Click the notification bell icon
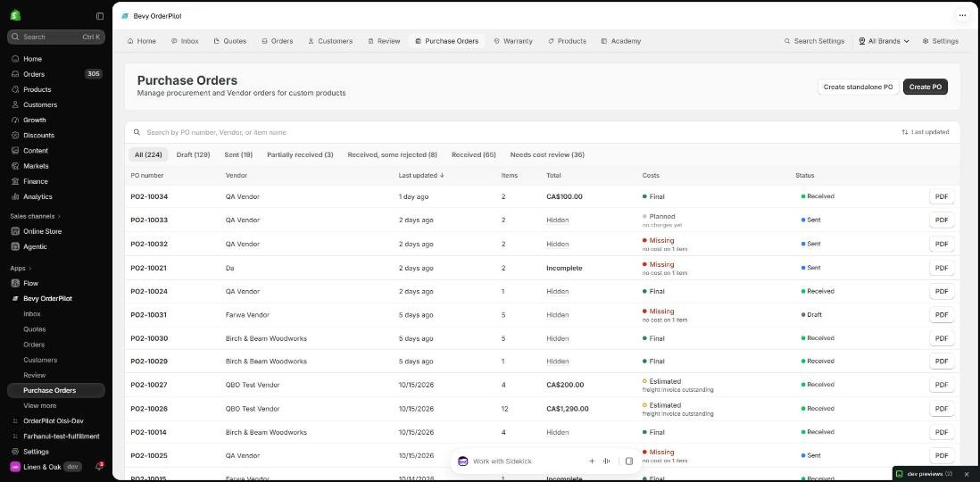The width and height of the screenshot is (980, 482). [99, 466]
